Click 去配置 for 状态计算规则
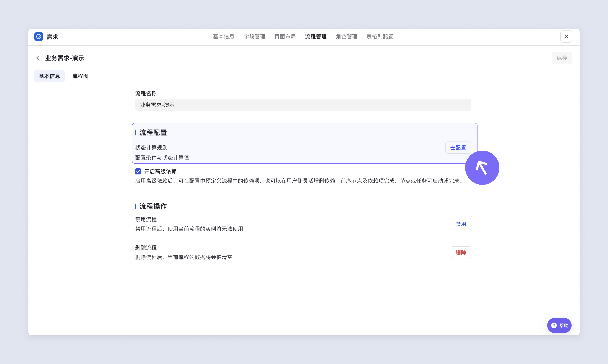Viewport: 608px width, 364px height. [x=458, y=148]
